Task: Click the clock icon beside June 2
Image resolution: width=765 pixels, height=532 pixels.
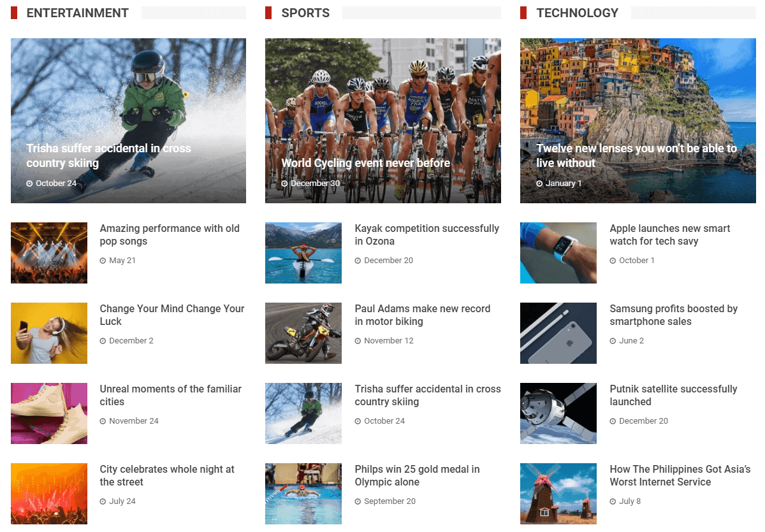Action: pyautogui.click(x=613, y=341)
